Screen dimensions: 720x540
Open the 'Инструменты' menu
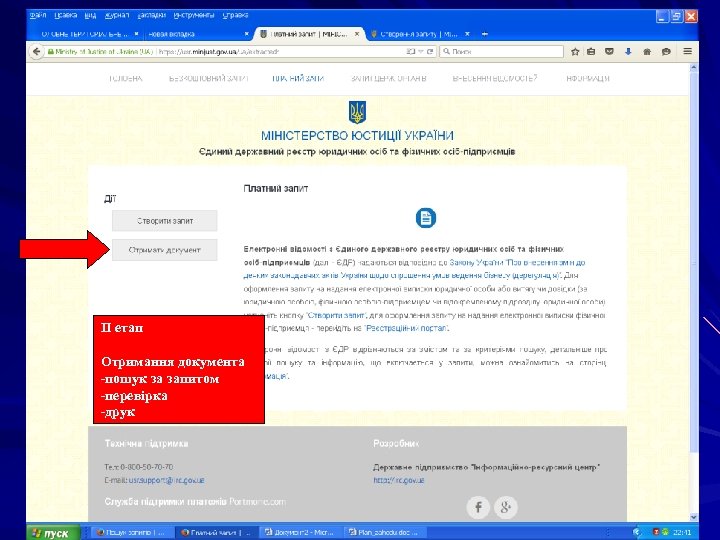coord(194,15)
